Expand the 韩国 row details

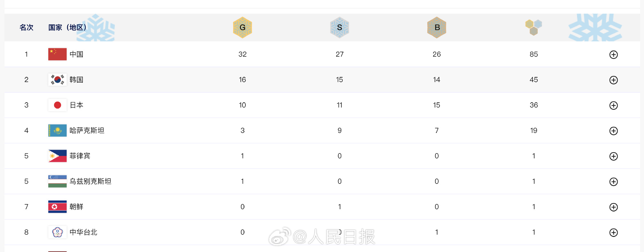pos(613,80)
